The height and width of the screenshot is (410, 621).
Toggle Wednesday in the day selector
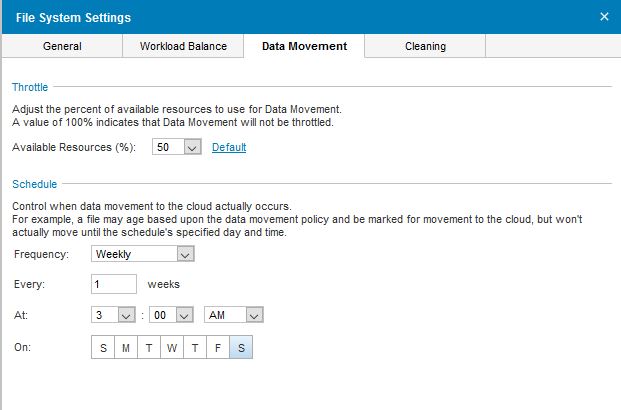(x=172, y=347)
